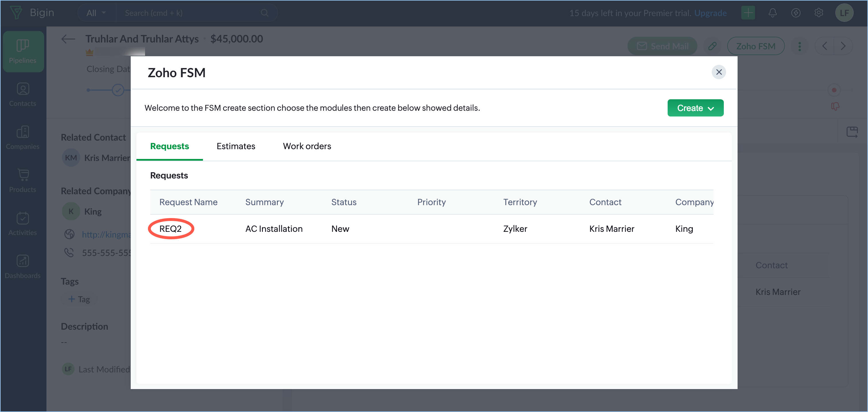
Task: Open the Companies sidebar module
Action: (23, 138)
